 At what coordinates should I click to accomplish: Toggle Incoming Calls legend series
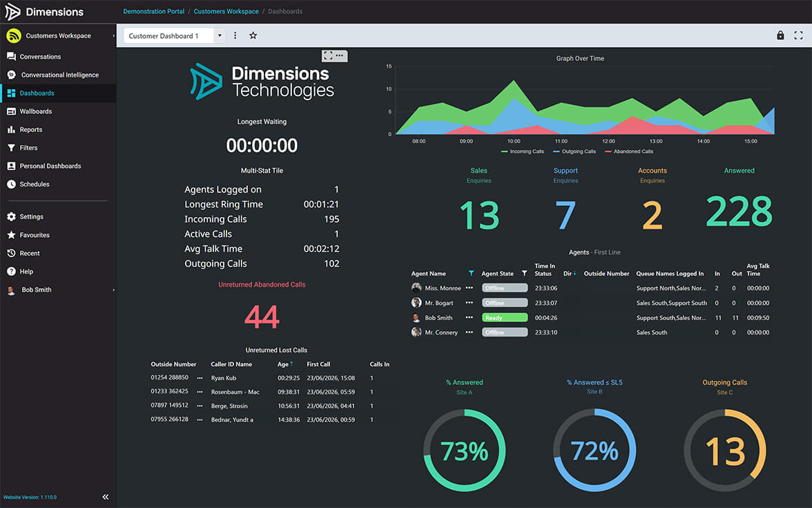click(x=522, y=151)
